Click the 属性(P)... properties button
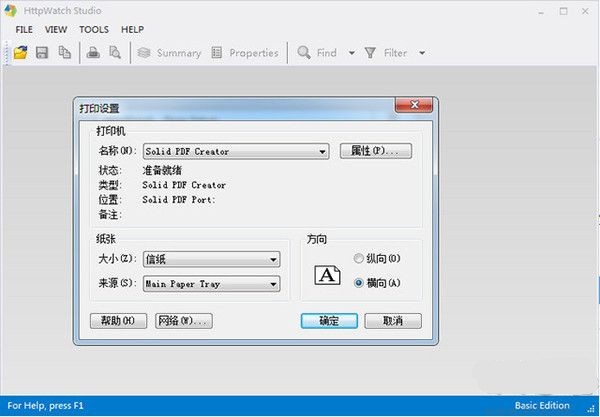 [x=376, y=151]
